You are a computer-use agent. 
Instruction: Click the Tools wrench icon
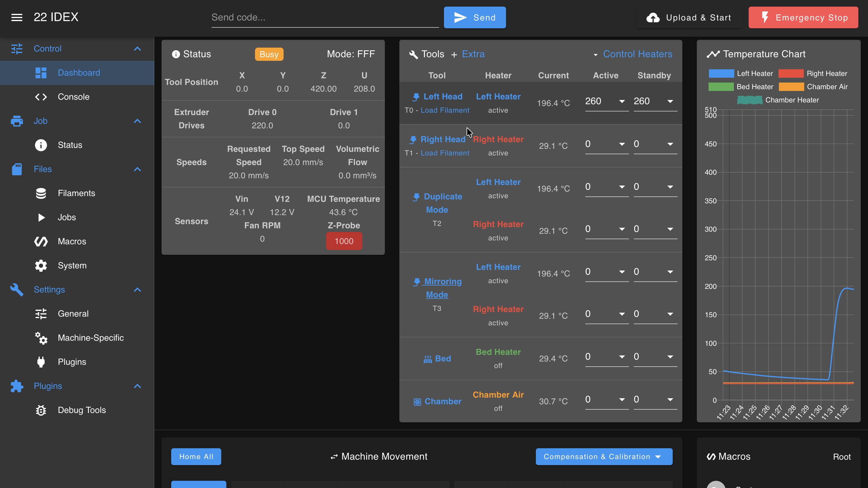click(414, 54)
